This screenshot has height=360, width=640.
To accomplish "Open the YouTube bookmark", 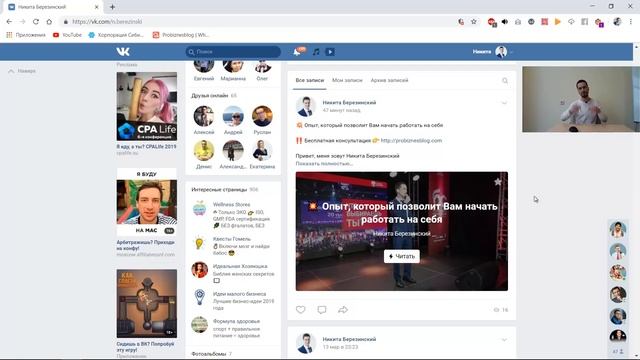I will (x=67, y=35).
